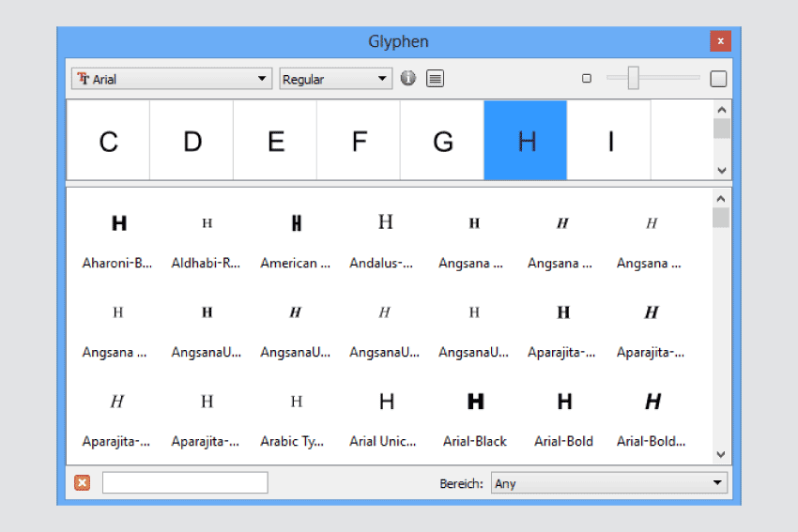Viewport: 798px width, 532px height.
Task: Pick the Angsana sample with bold italic H
Action: pyautogui.click(x=562, y=241)
